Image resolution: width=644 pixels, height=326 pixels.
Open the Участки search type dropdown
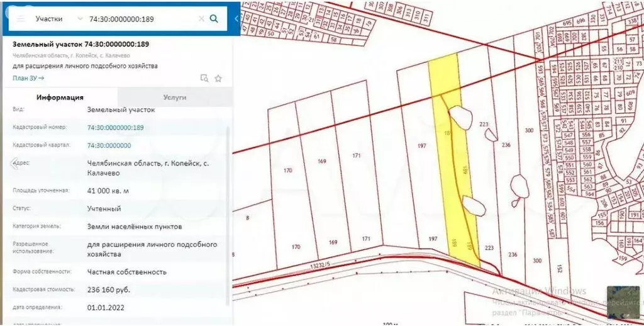(x=58, y=19)
